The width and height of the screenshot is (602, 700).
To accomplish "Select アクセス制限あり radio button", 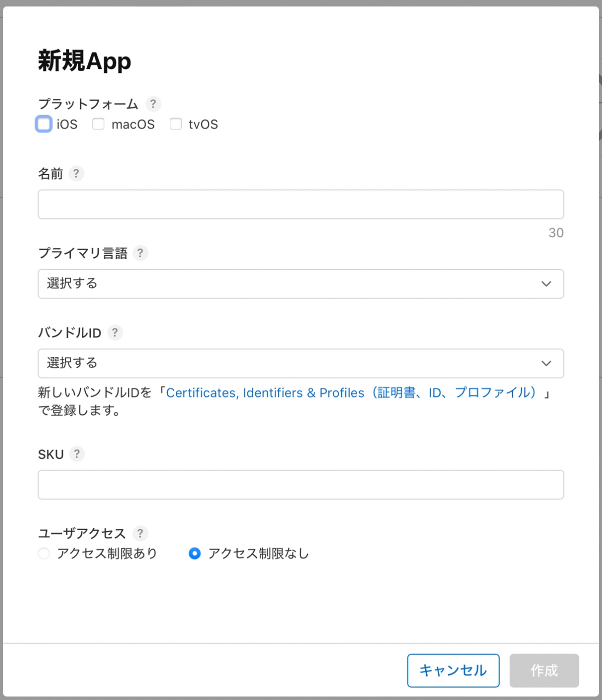I will tap(44, 553).
